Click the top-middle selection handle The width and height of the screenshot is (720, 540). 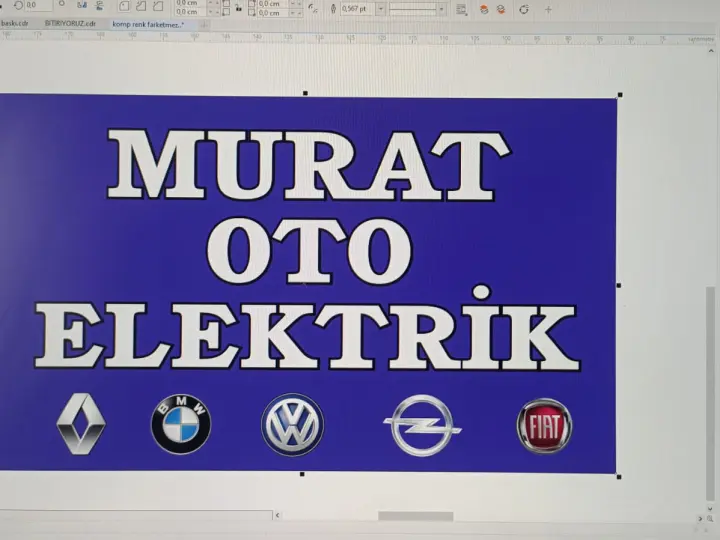tap(305, 93)
